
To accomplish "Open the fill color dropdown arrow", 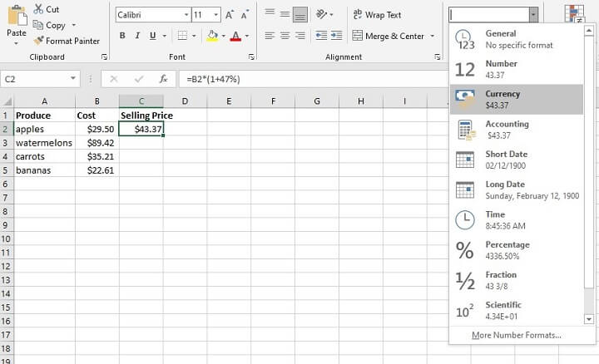I will click(x=224, y=37).
